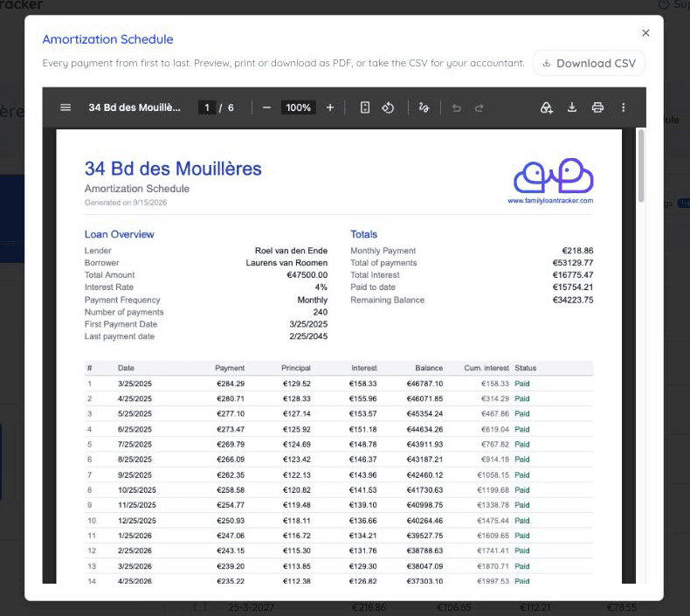Click the date '4/25/2025' in row 2

[x=135, y=398]
